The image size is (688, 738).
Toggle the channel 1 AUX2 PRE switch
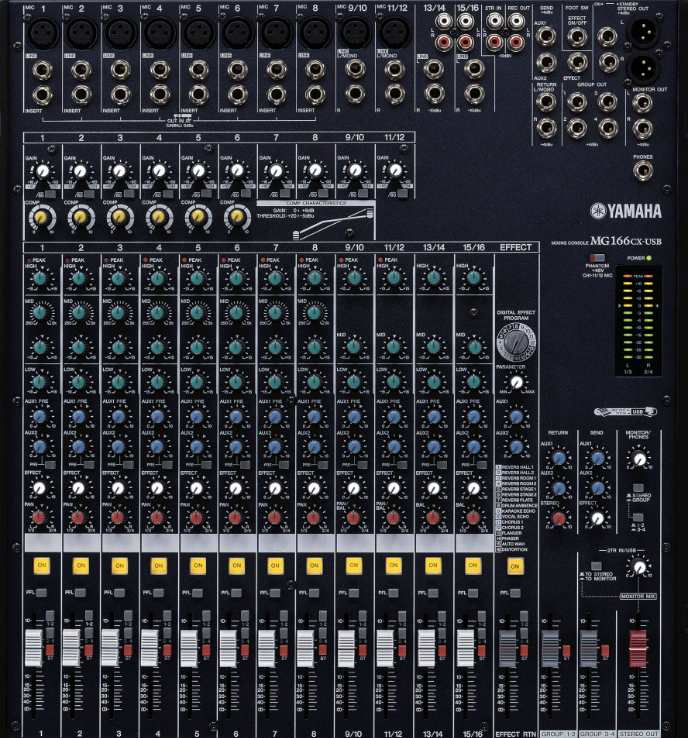pyautogui.click(x=50, y=465)
